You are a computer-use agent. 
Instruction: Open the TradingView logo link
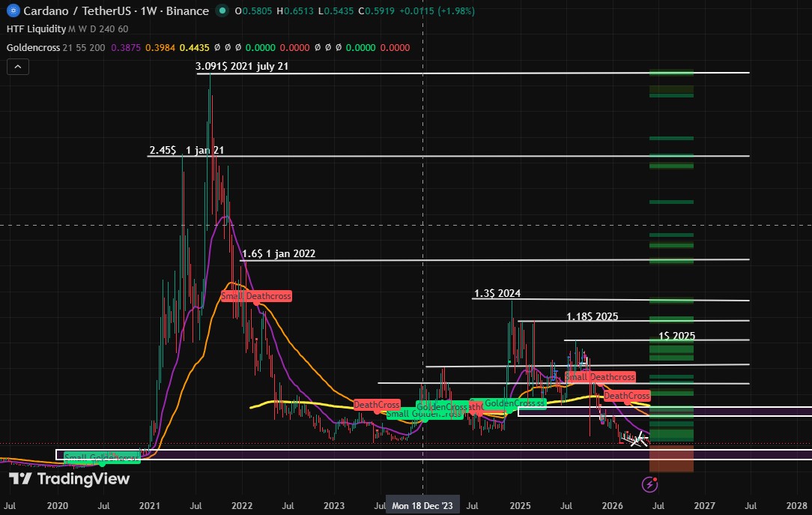[x=70, y=479]
